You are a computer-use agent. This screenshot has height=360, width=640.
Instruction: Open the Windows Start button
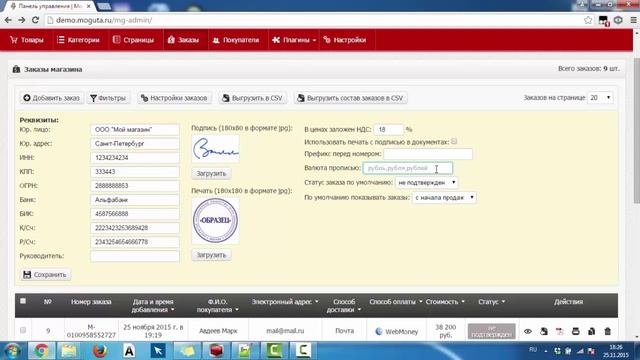pyautogui.click(x=12, y=351)
